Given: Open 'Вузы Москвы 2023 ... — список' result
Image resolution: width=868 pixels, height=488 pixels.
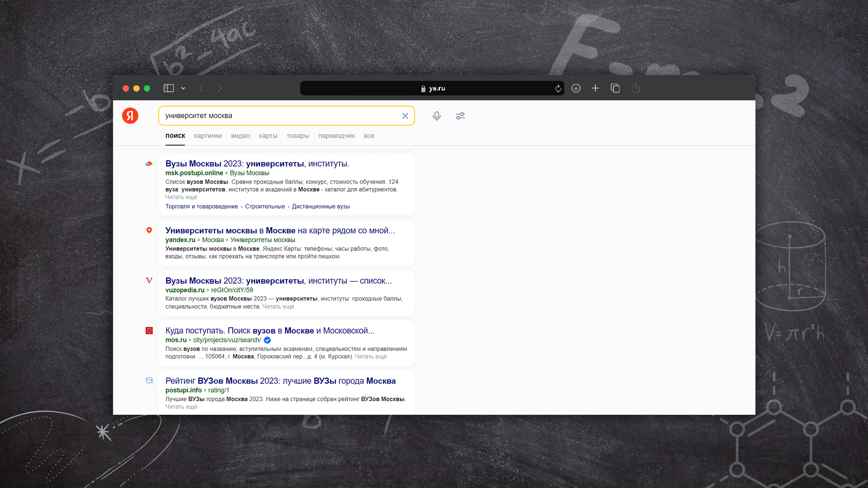Looking at the screenshot, I should pos(278,281).
